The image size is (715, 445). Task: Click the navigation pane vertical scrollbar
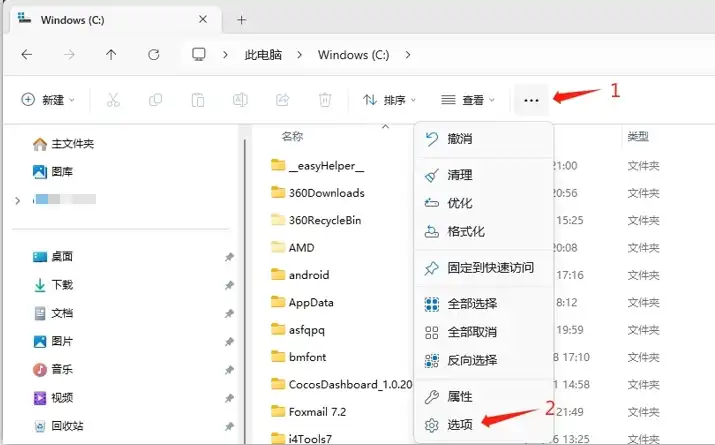click(x=245, y=292)
